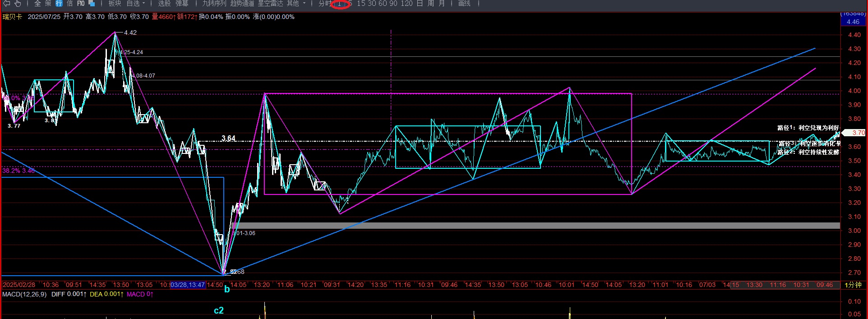Open the F10 company data icon

[x=81, y=4]
